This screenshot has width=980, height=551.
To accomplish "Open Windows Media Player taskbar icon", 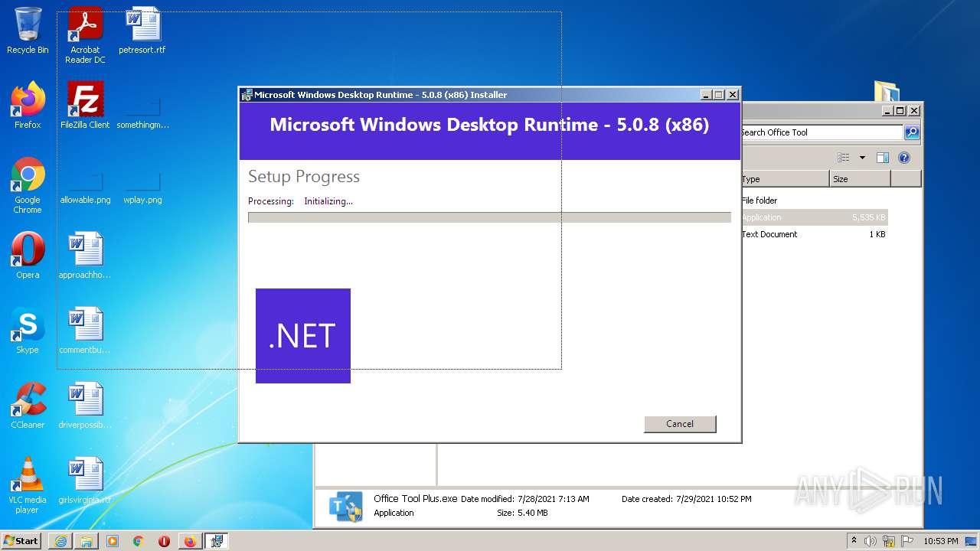I will click(x=113, y=541).
